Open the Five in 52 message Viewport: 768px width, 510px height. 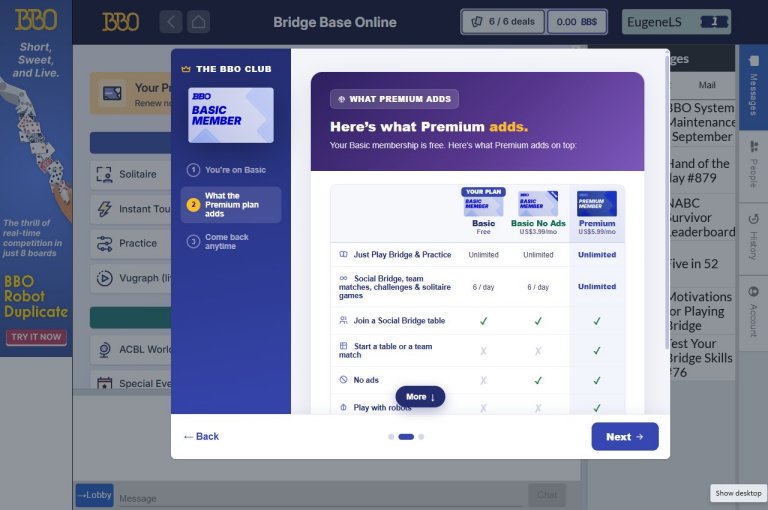[x=702, y=264]
